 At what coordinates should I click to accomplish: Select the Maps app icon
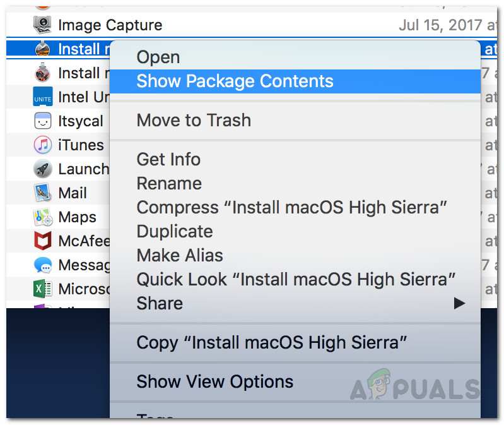click(x=42, y=217)
